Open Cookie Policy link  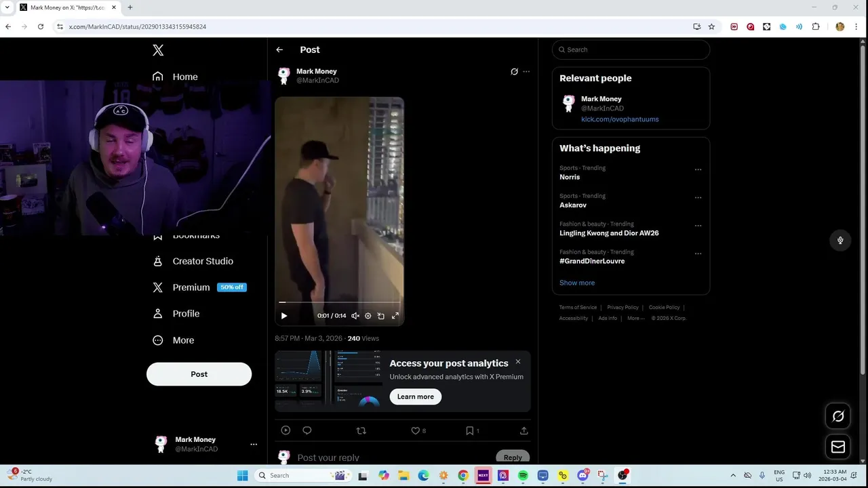(664, 308)
